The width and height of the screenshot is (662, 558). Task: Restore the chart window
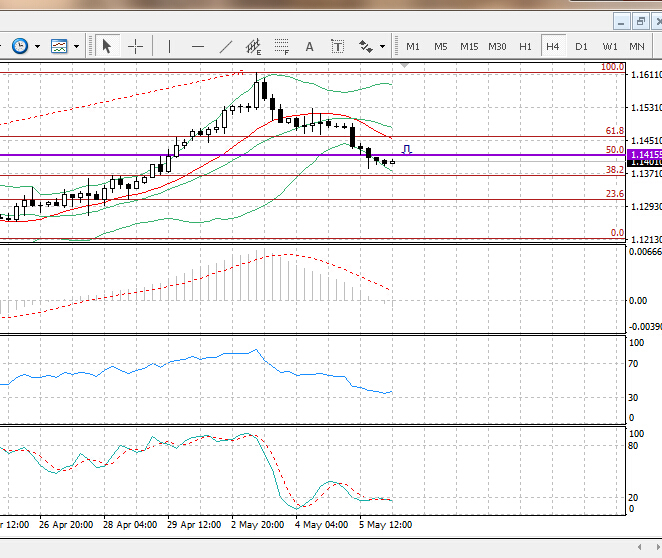(641, 22)
